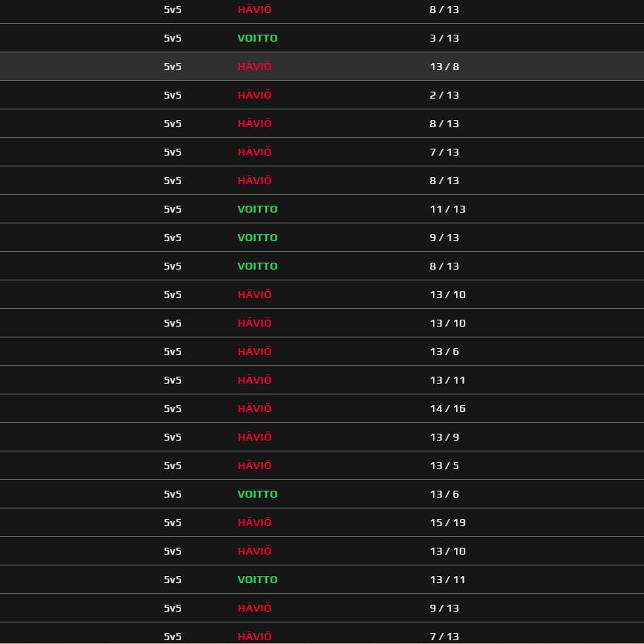Click the 5v5 mode in the 3 / 13 row
Screen dimensions: 644x644
pos(173,39)
